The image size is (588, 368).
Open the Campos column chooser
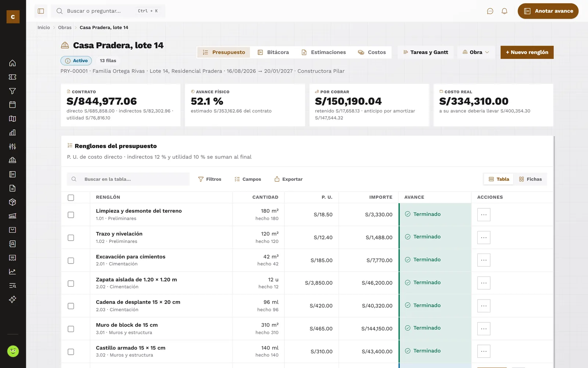pos(248,179)
